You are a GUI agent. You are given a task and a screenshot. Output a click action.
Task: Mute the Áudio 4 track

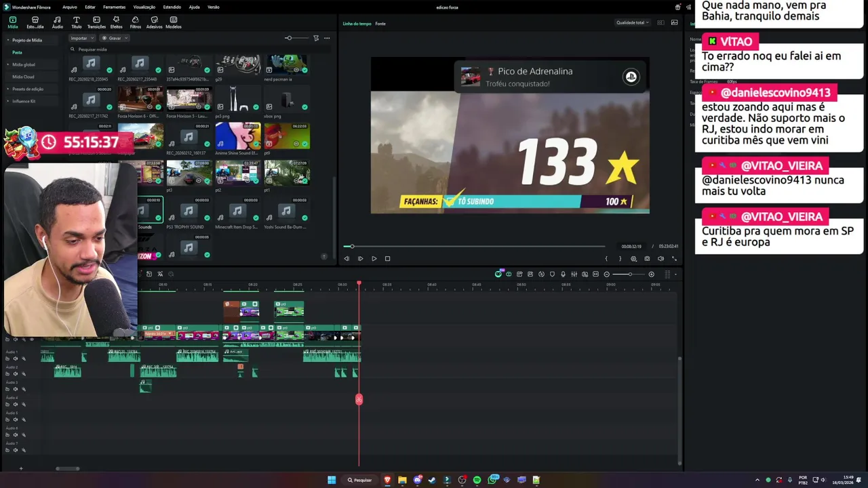(16, 404)
